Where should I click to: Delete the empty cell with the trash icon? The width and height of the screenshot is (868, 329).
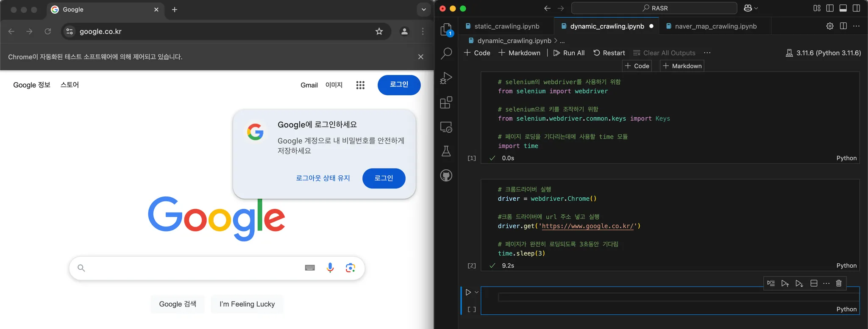pyautogui.click(x=839, y=283)
